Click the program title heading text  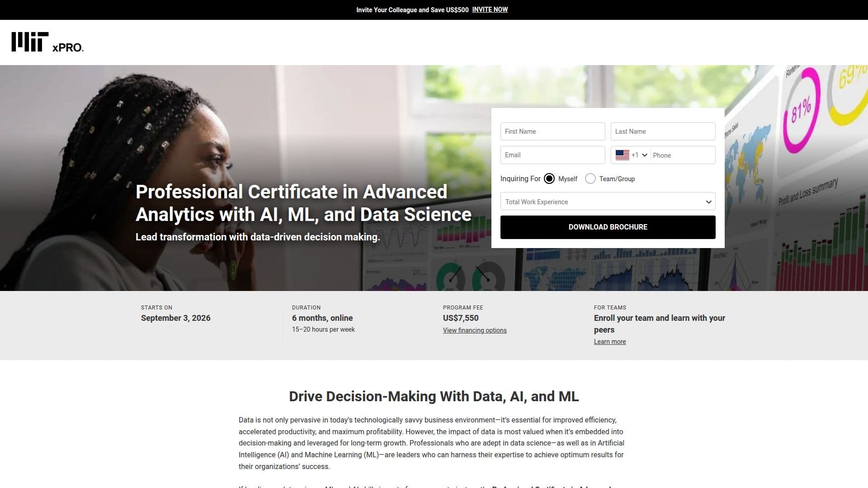click(303, 203)
